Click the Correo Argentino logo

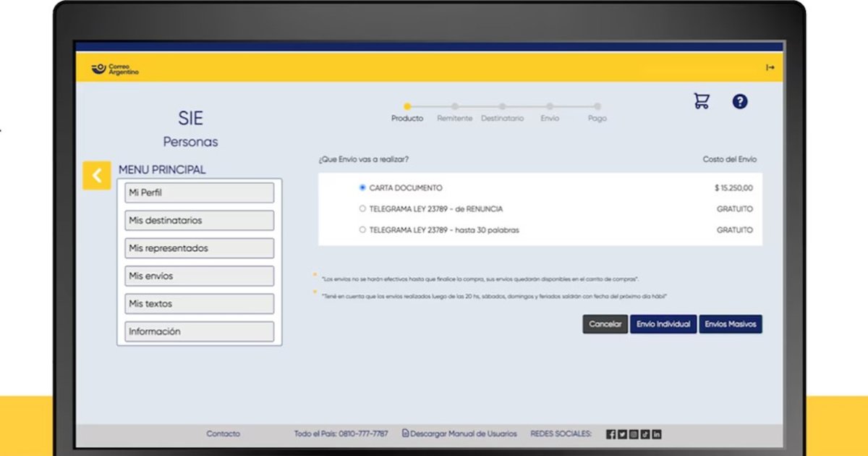pos(116,69)
